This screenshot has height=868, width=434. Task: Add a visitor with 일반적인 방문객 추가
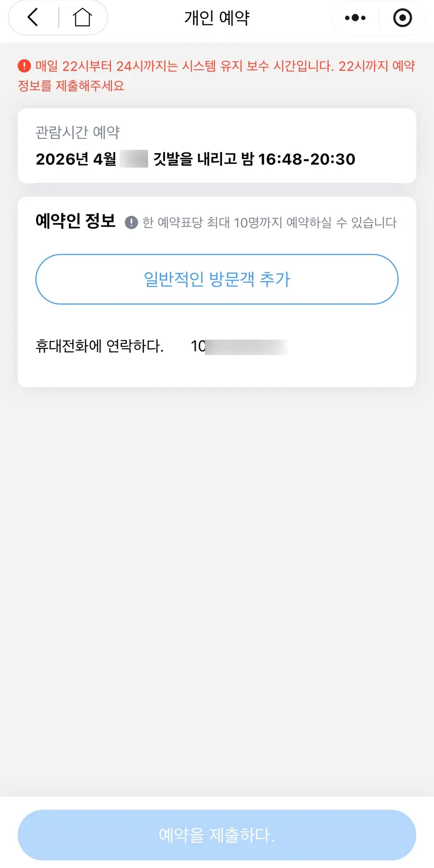tap(217, 279)
